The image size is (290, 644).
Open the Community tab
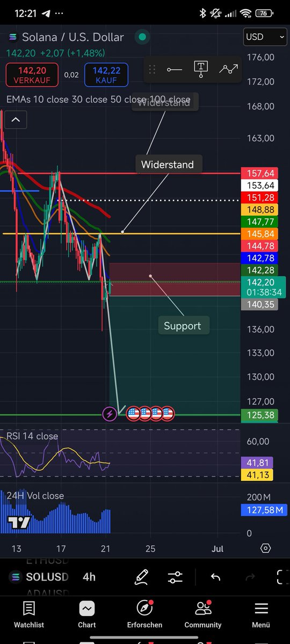[x=203, y=614]
